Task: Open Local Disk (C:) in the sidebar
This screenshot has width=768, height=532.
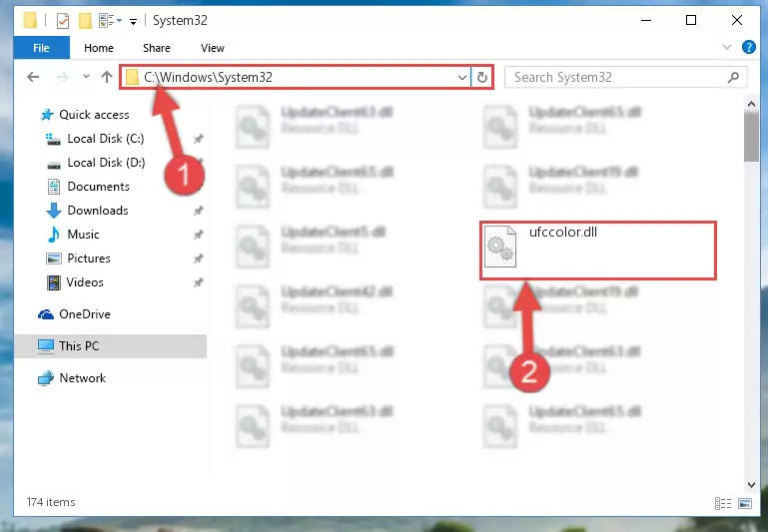Action: (x=106, y=139)
